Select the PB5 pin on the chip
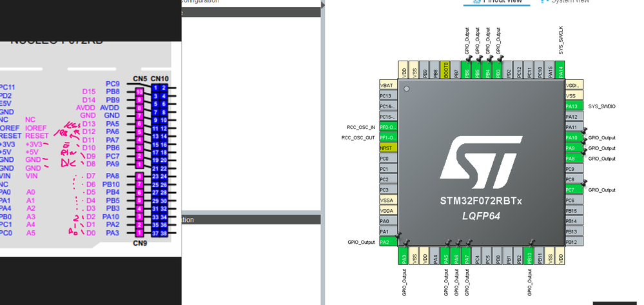 pyautogui.click(x=477, y=70)
